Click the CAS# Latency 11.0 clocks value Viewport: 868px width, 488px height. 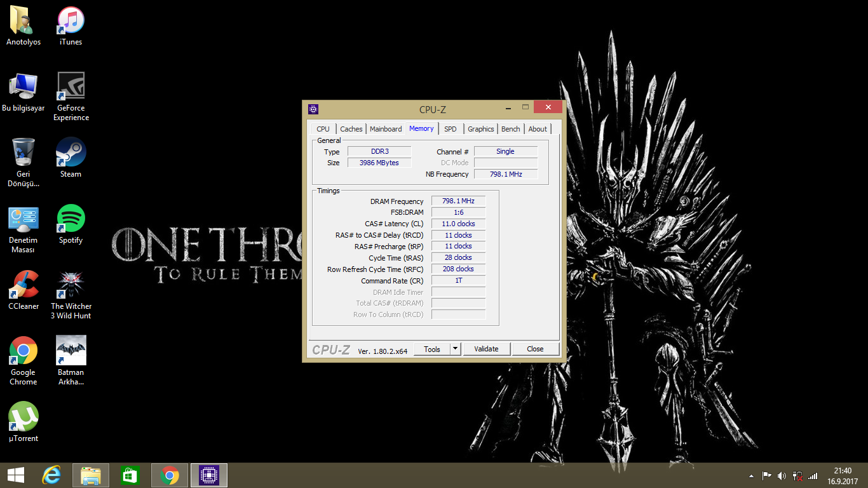click(x=459, y=224)
